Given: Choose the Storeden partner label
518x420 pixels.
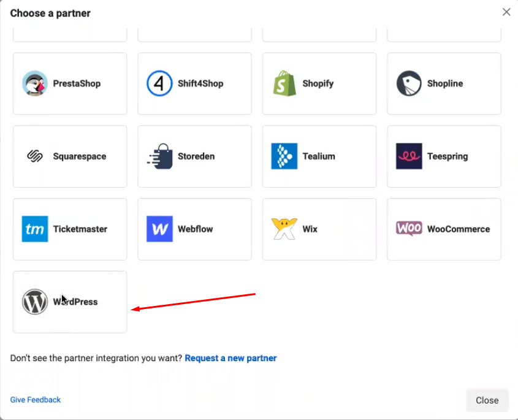Looking at the screenshot, I should tap(196, 156).
